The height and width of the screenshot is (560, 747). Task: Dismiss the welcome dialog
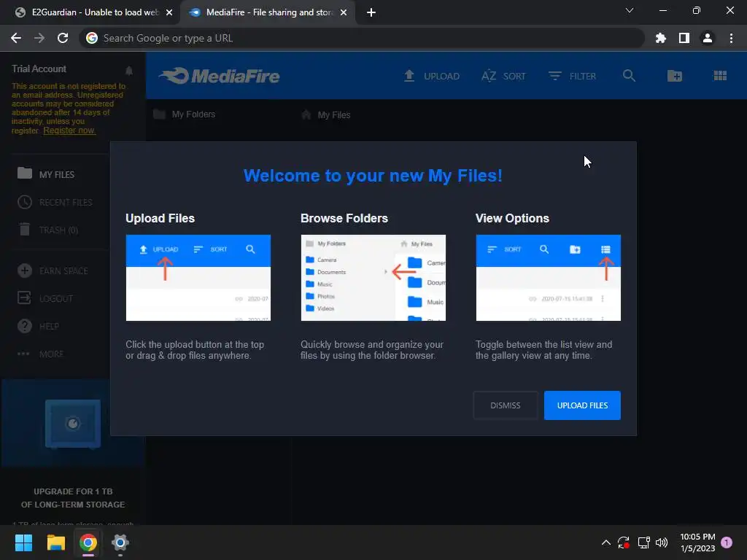506,405
